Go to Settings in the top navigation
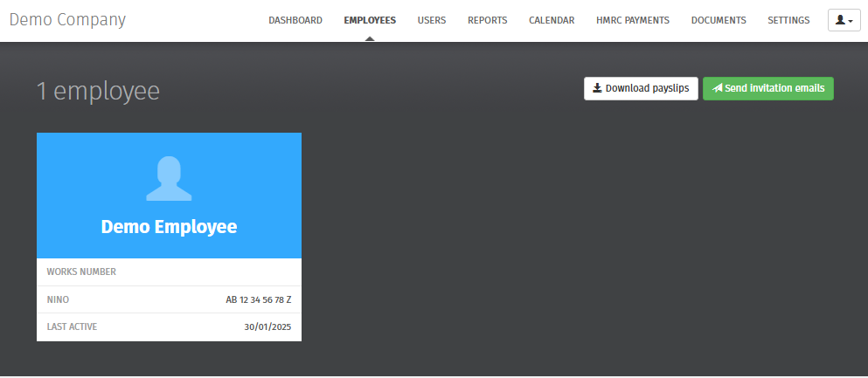This screenshot has height=378, width=868. [788, 20]
